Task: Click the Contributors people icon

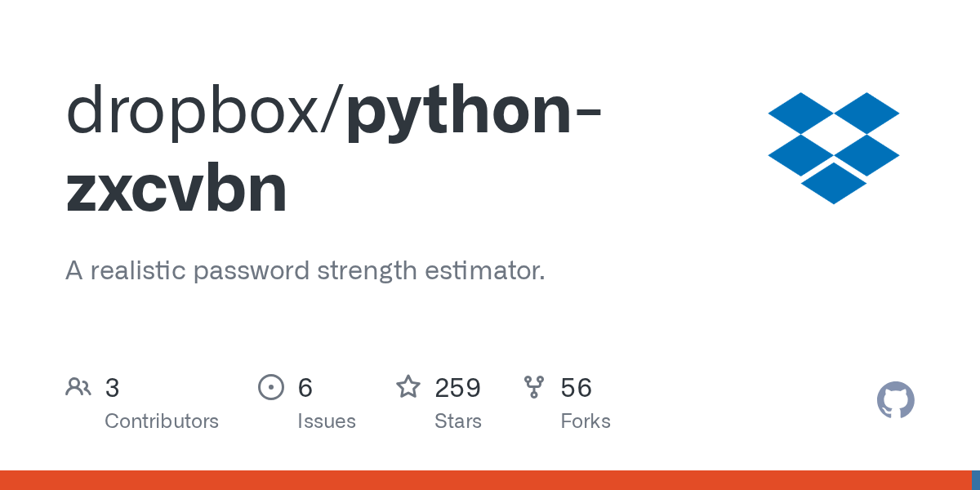Action: pos(78,387)
